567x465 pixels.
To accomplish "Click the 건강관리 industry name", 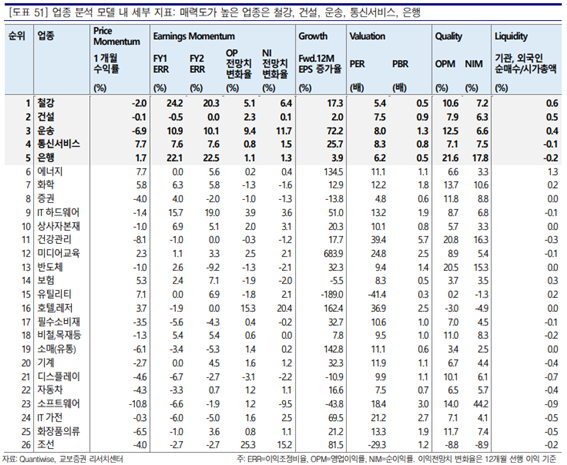I will [54, 239].
